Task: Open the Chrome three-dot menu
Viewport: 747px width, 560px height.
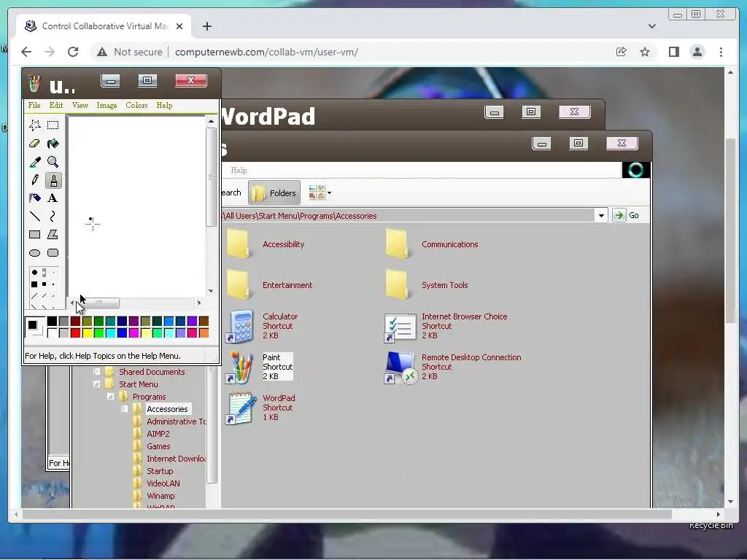Action: coord(721,52)
